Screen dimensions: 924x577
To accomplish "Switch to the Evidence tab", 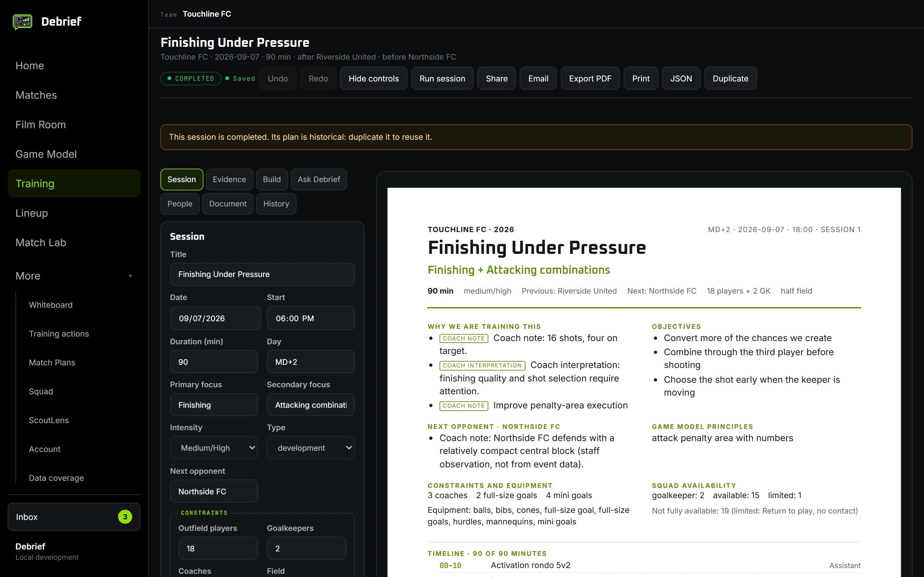I will [229, 180].
